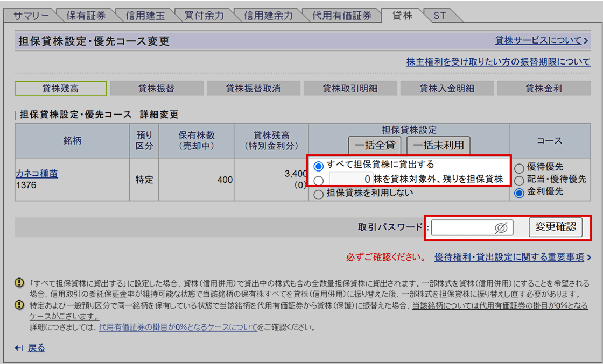Select the 金利優先 course radio button

coord(520,192)
